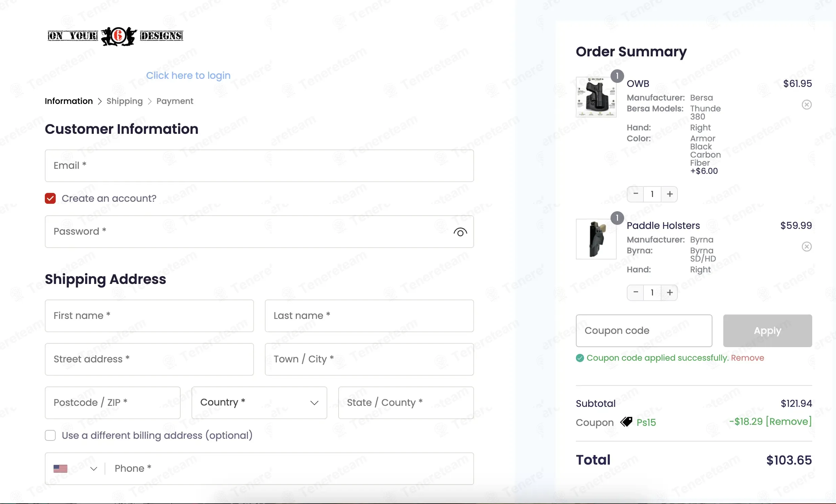Open the Country dropdown

[259, 403]
